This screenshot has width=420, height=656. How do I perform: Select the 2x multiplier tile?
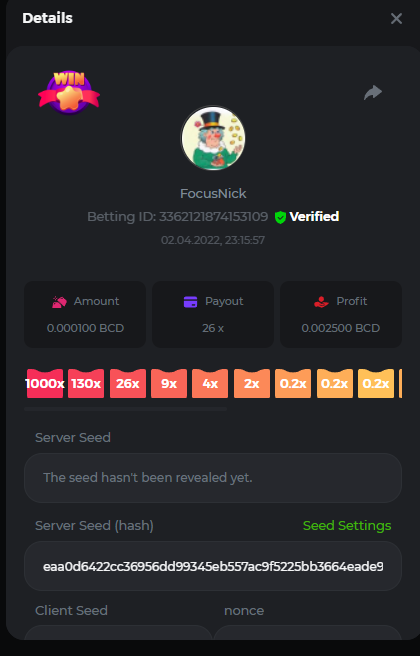252,383
